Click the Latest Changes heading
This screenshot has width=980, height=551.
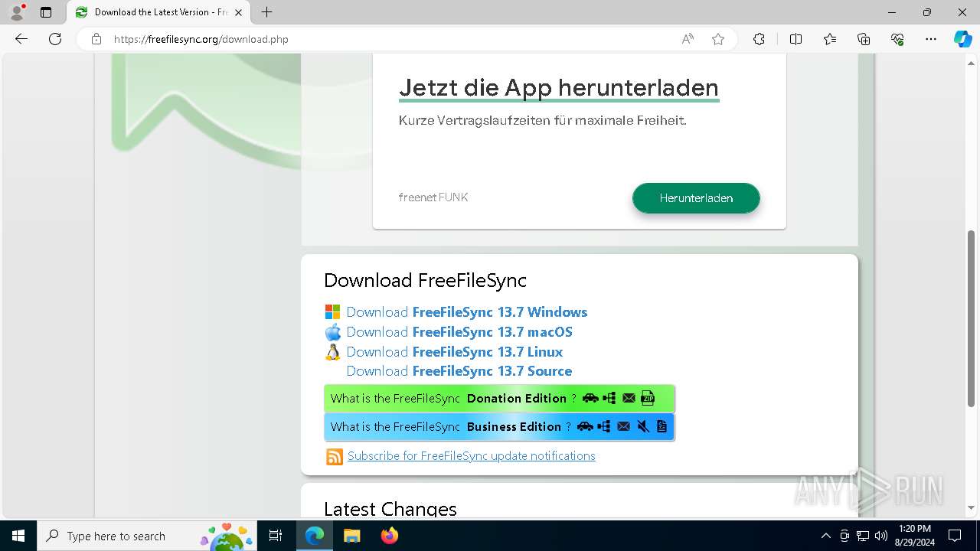pos(390,509)
